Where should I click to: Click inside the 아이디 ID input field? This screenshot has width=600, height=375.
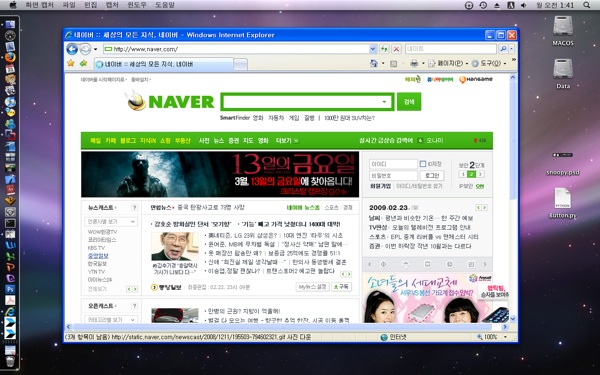393,164
